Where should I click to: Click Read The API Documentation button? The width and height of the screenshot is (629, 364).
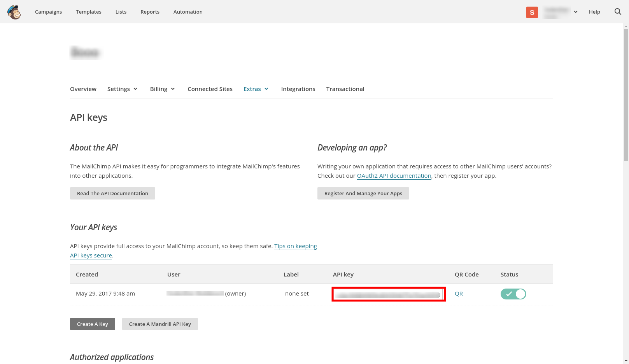[112, 193]
